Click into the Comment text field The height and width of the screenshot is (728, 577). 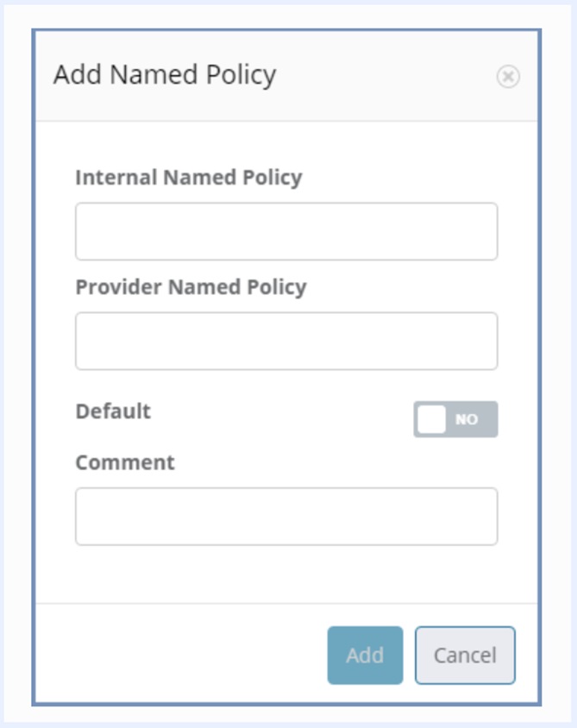[x=286, y=516]
